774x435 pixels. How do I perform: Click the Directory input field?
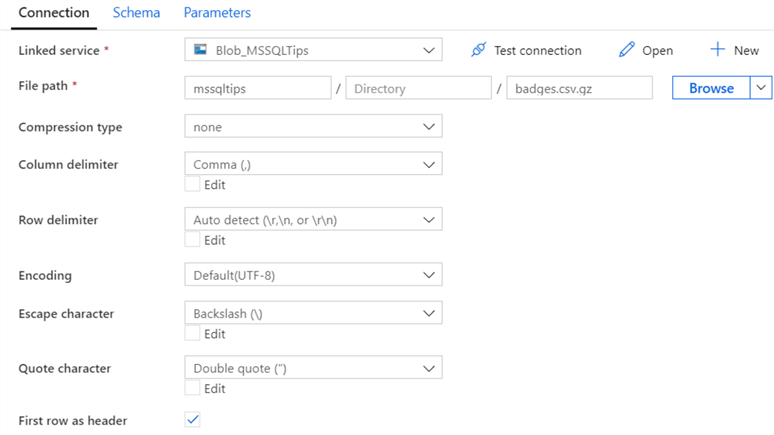pyautogui.click(x=418, y=88)
